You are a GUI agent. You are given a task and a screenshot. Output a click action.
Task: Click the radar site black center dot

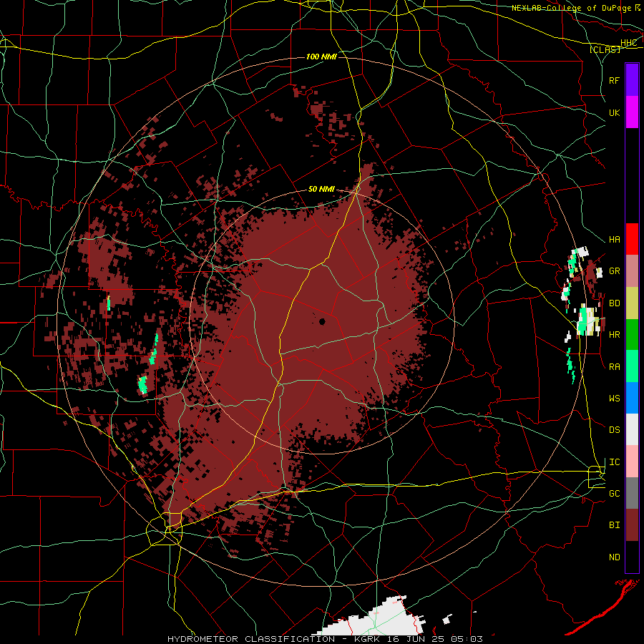pos(322,321)
